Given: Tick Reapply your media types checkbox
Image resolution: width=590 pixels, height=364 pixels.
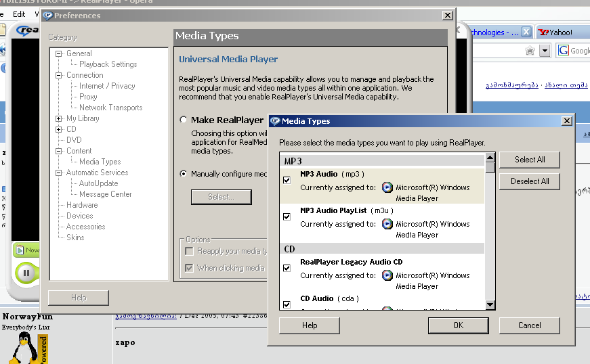Looking at the screenshot, I should click(x=189, y=251).
